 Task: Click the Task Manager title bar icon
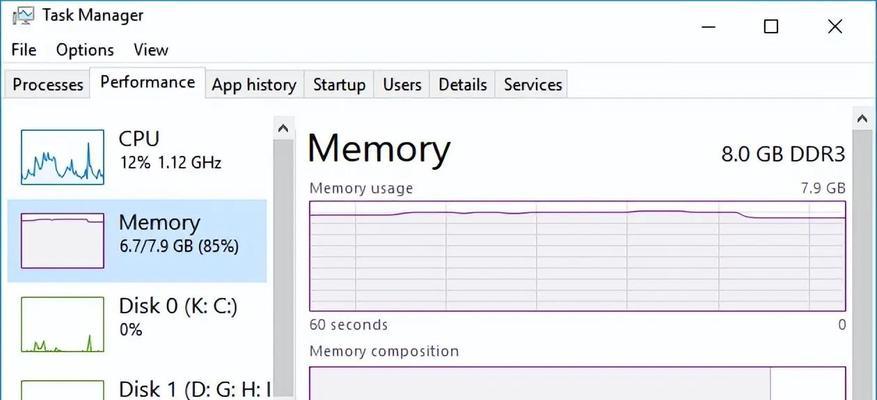[x=22, y=16]
